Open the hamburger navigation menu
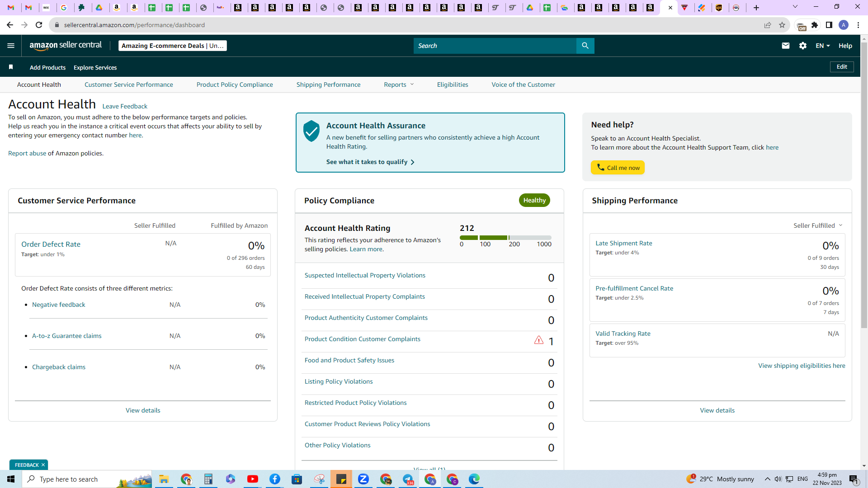Screen dimensions: 868x488 [x=11, y=46]
